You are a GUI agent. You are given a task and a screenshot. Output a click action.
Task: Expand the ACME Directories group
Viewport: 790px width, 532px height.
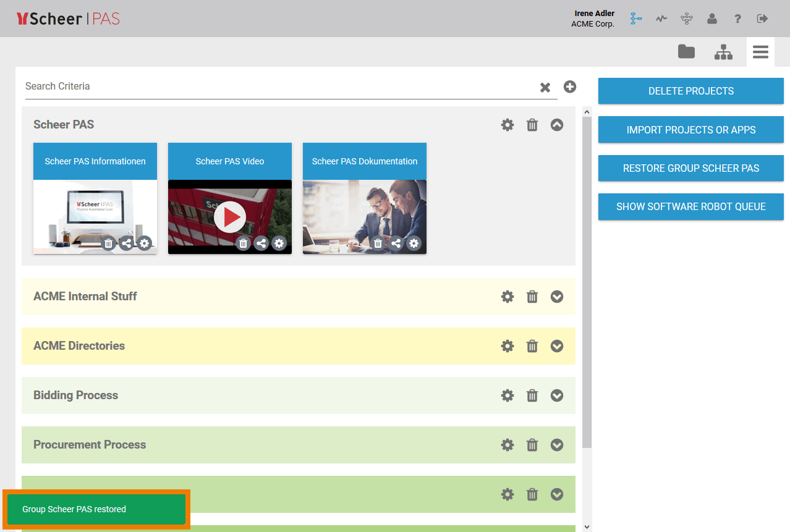pos(557,346)
